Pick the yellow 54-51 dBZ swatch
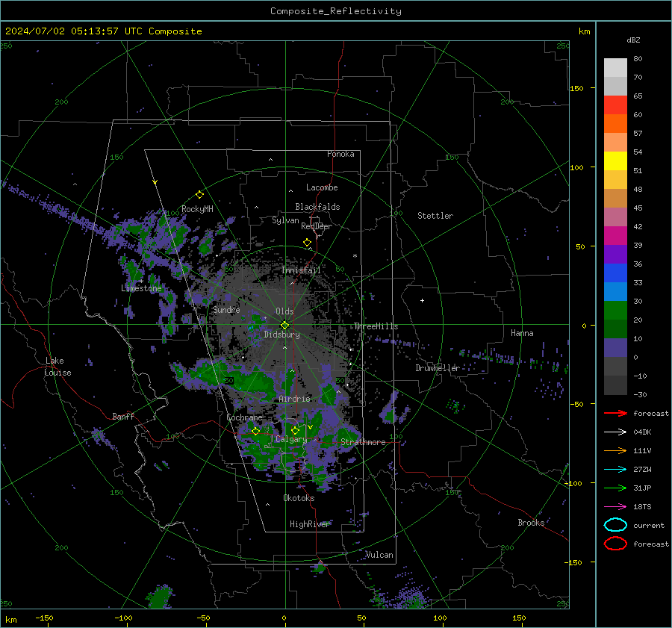This screenshot has height=628, width=672. point(615,161)
